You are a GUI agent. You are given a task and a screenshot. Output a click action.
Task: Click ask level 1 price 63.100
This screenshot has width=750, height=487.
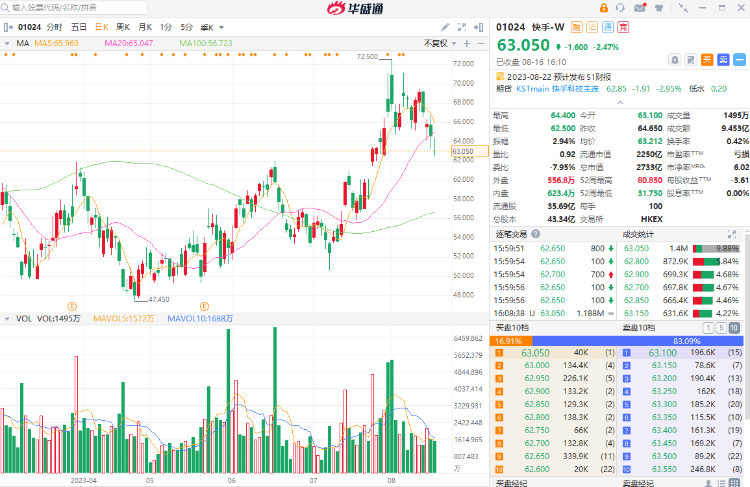662,353
